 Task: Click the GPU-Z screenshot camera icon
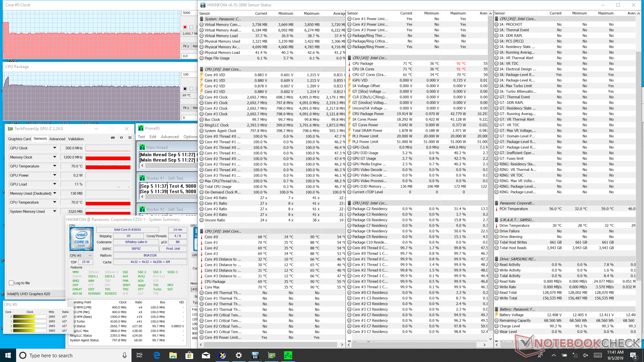click(x=113, y=138)
